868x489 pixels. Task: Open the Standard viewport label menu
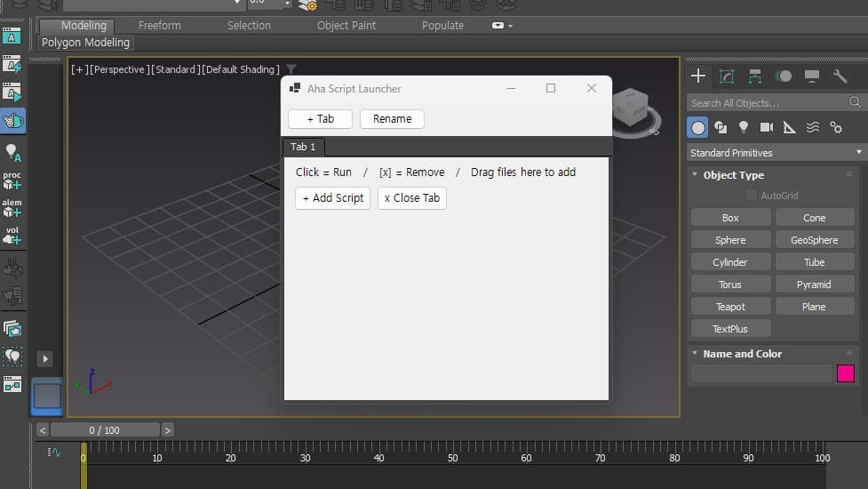(x=175, y=69)
